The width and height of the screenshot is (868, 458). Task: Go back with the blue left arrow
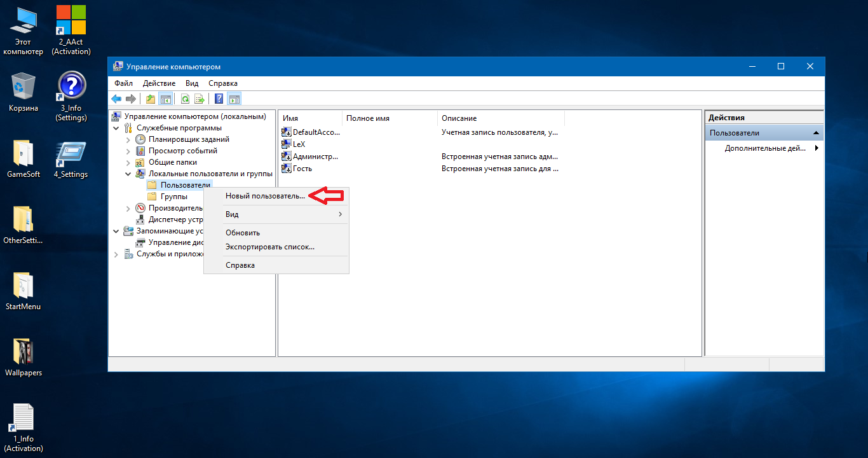tap(116, 99)
